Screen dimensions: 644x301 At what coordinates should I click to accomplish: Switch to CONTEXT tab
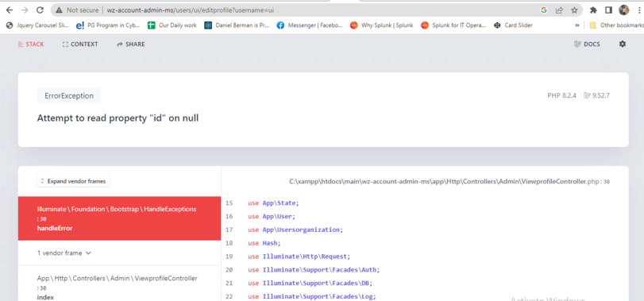80,44
